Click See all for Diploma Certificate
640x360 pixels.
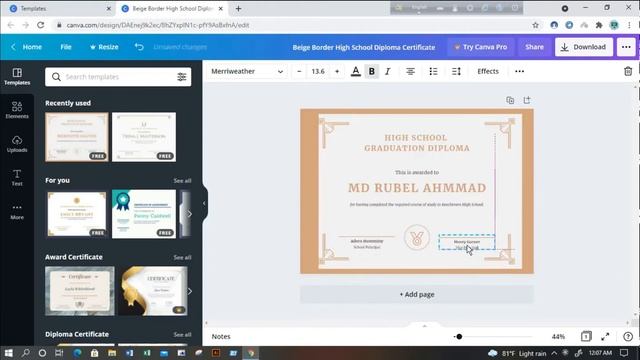[182, 334]
